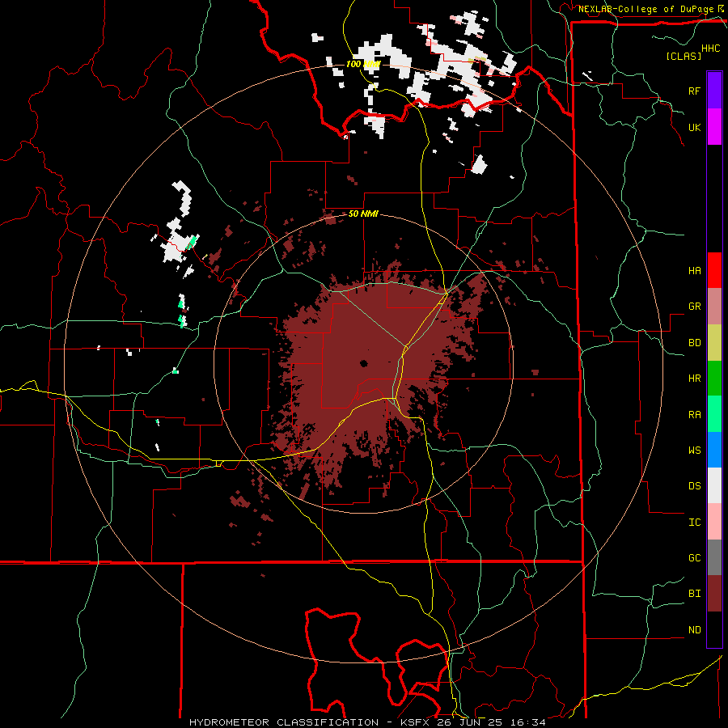This screenshot has width=728, height=728.
Task: Click the HR dark green legend swatch
Action: tap(714, 379)
